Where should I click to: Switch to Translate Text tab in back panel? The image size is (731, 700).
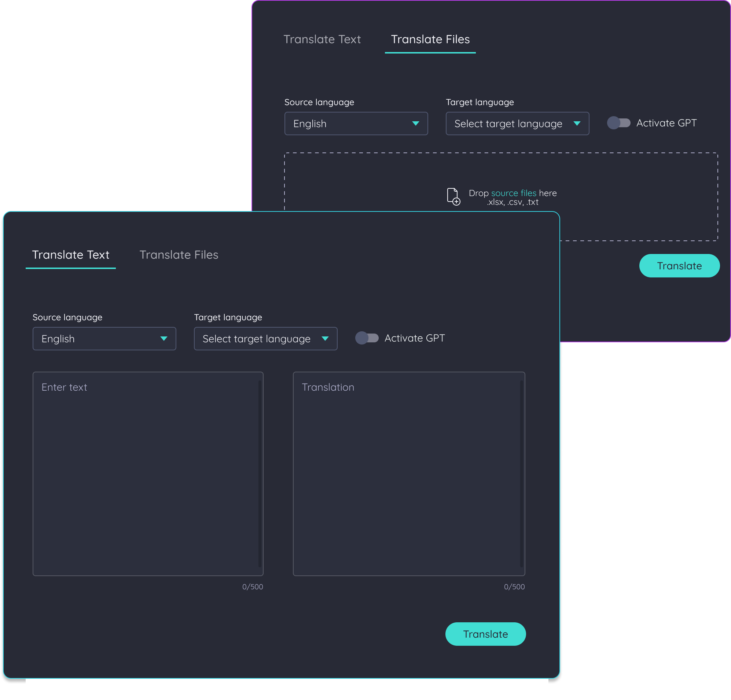[x=322, y=39]
